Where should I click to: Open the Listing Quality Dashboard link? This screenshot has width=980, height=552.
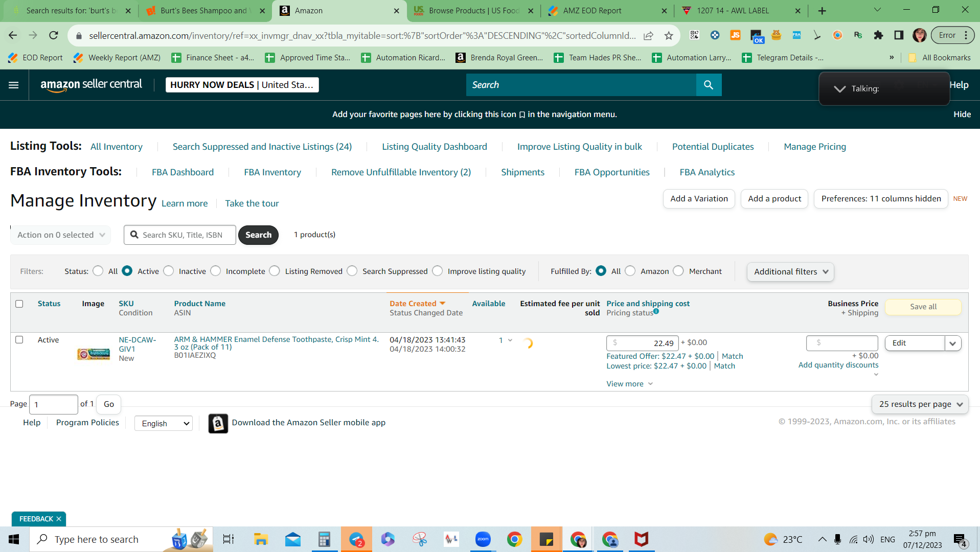[x=435, y=147]
